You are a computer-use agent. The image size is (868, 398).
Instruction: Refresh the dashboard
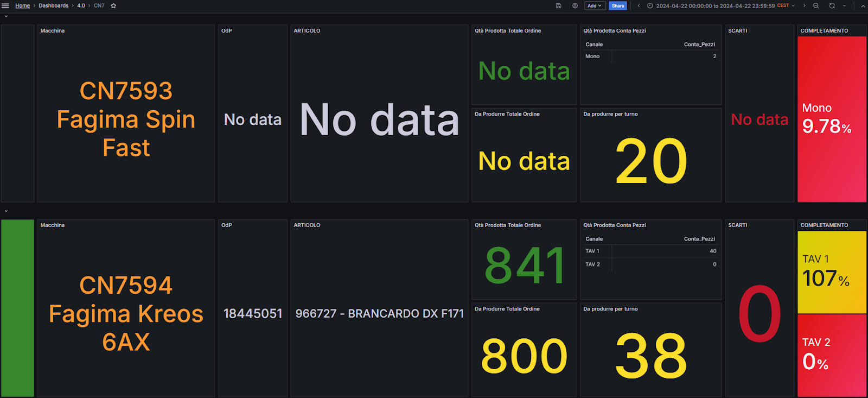coord(832,5)
